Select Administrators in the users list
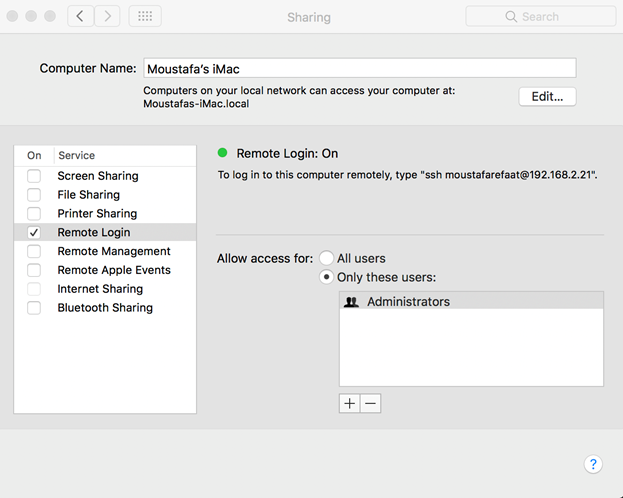The width and height of the screenshot is (623, 498). click(408, 301)
